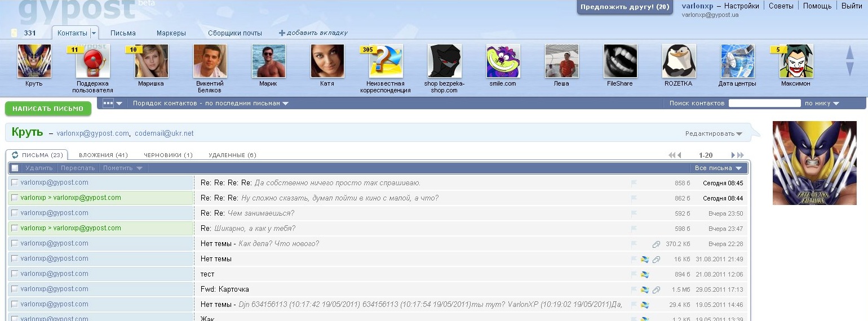Select the Максимон joker contact avatar
868x321 pixels.
796,61
